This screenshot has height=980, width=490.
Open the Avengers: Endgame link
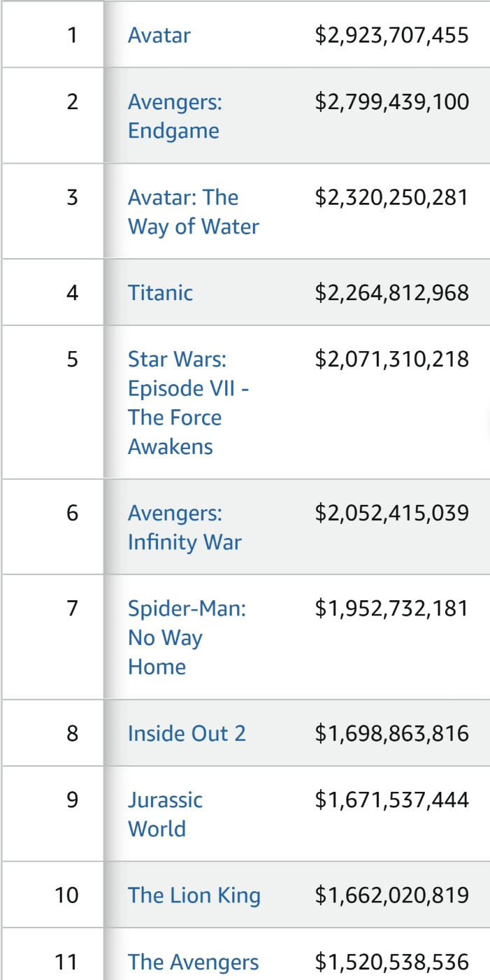coord(175,116)
